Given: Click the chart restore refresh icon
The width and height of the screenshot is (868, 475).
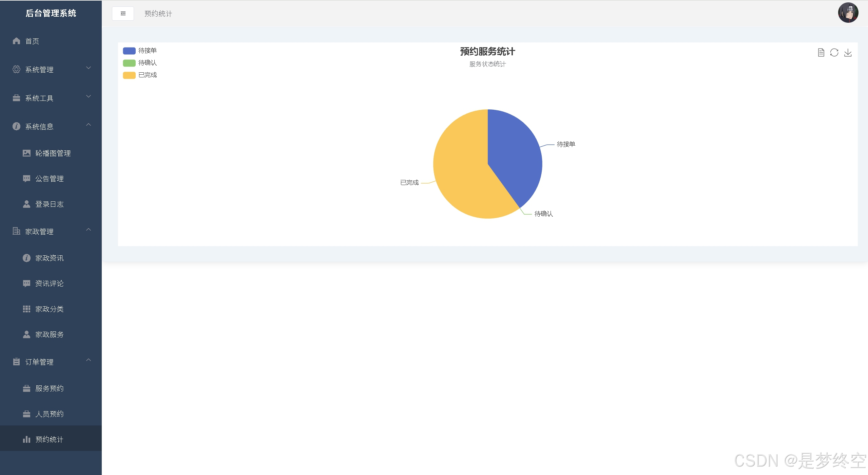Looking at the screenshot, I should (x=834, y=53).
